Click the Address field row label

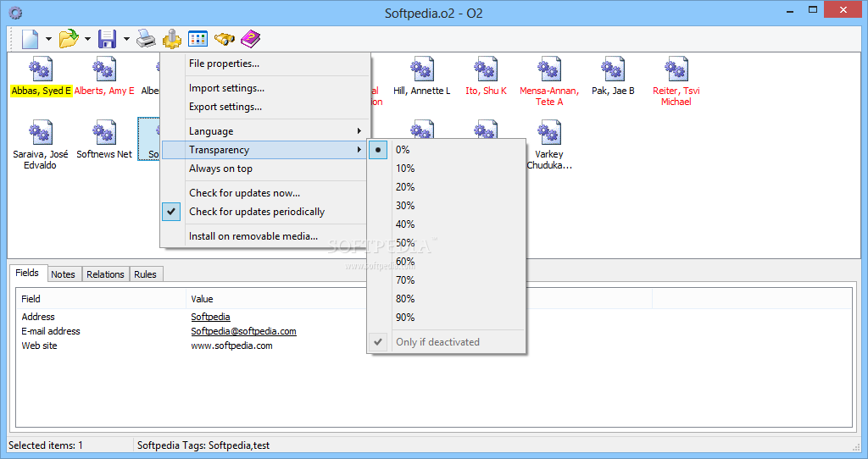(38, 317)
